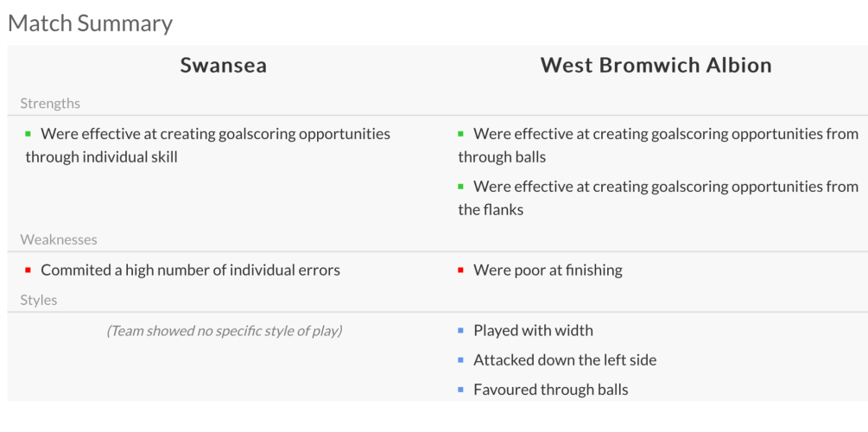Viewport: 868px width, 432px height.
Task: Select the West Bromwich Albion team heading
Action: pyautogui.click(x=656, y=66)
